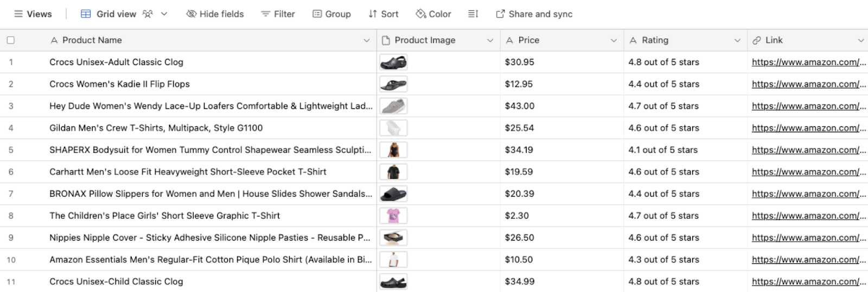Select row number 10
The image size is (868, 292).
click(11, 260)
